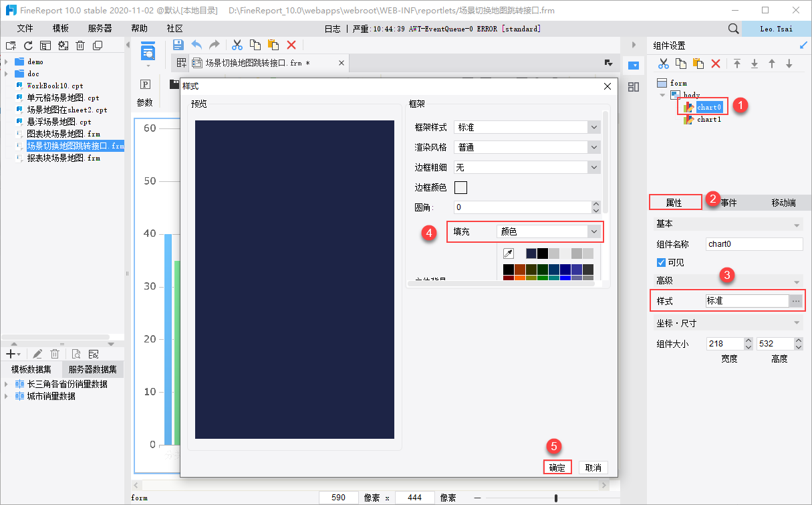Viewport: 812px width, 505px height.
Task: Move widget to top in component settings
Action: (x=737, y=64)
